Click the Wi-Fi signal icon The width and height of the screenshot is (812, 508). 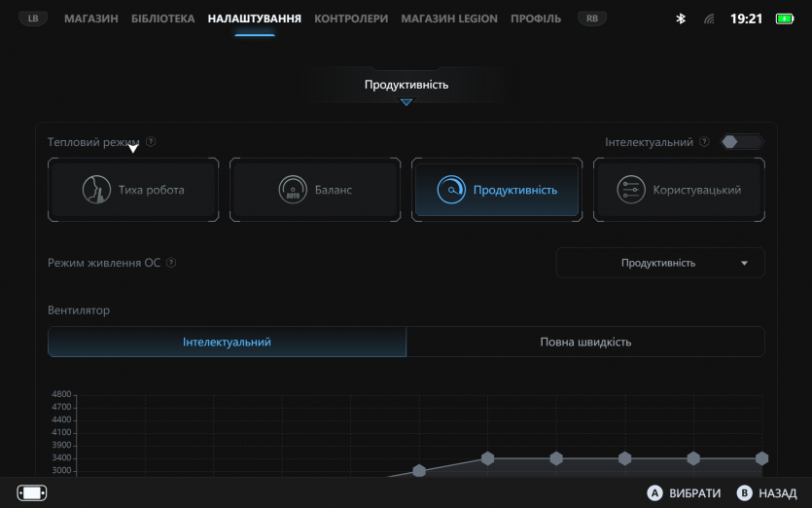(x=709, y=18)
